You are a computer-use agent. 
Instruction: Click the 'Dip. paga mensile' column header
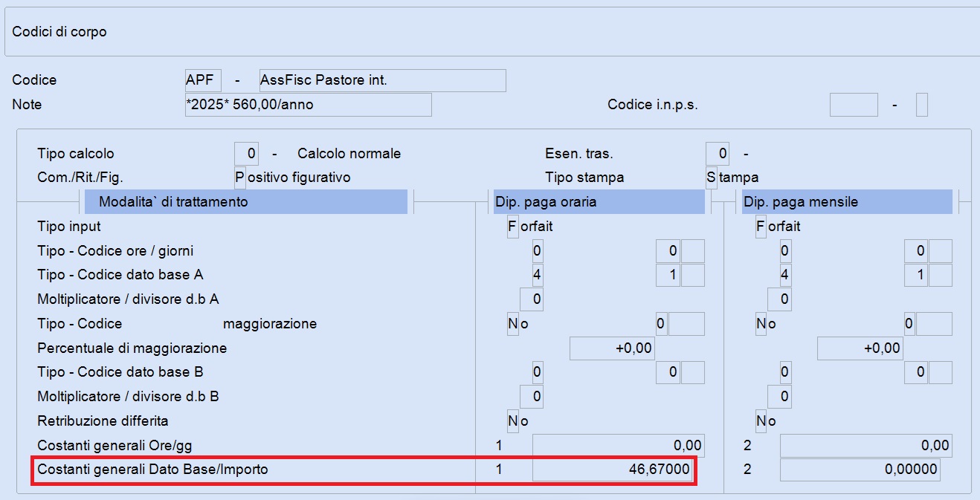click(x=847, y=202)
